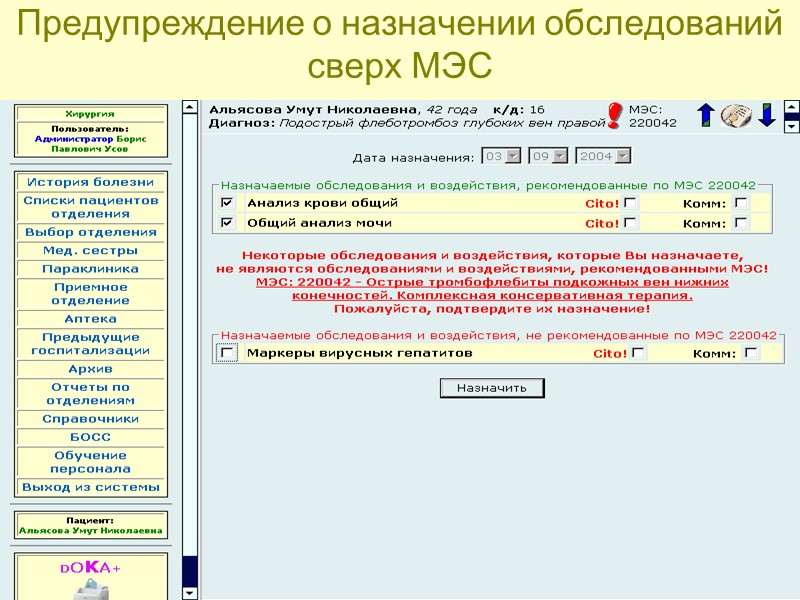Click the МЭС: 220042 code in header
This screenshot has height=600, width=800.
(x=653, y=116)
